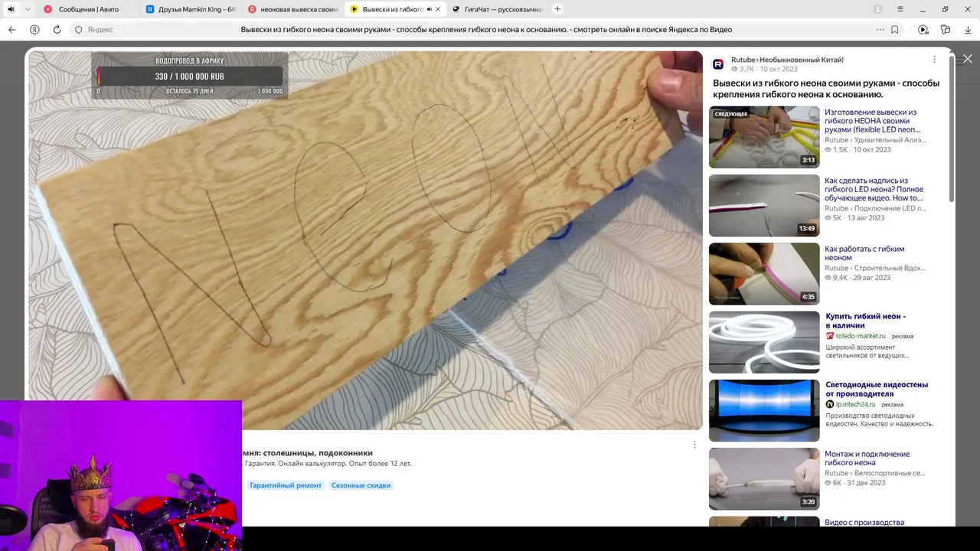Open thumbnail of the 3:13 next video

[x=764, y=137]
